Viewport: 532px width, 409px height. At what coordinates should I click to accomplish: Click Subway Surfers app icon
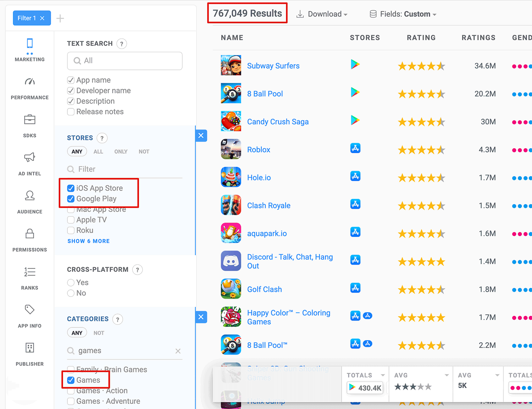(x=231, y=65)
